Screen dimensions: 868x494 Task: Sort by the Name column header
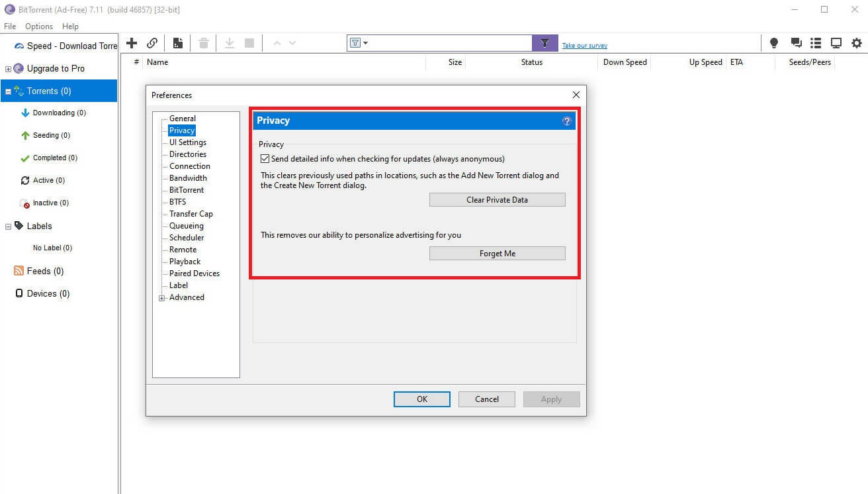click(157, 62)
